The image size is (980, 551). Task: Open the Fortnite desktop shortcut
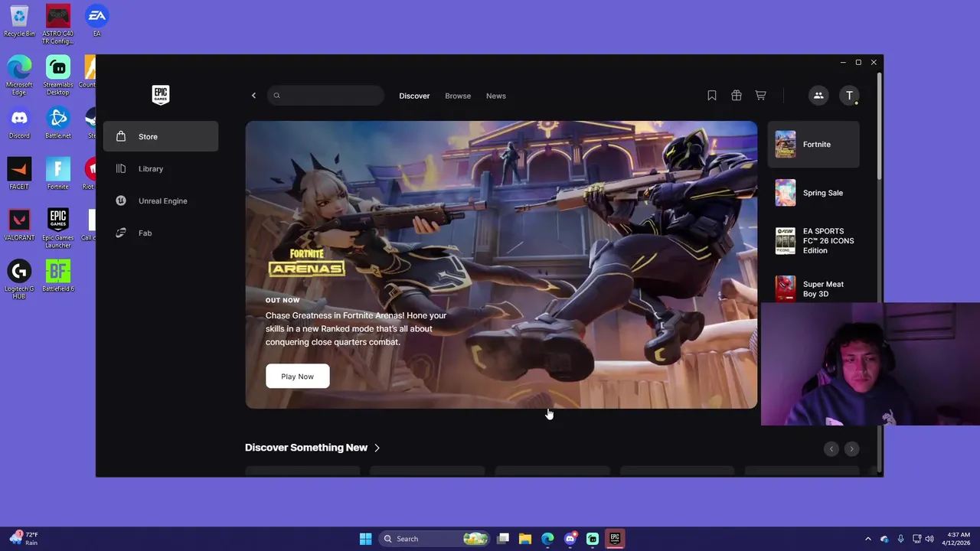tap(57, 174)
